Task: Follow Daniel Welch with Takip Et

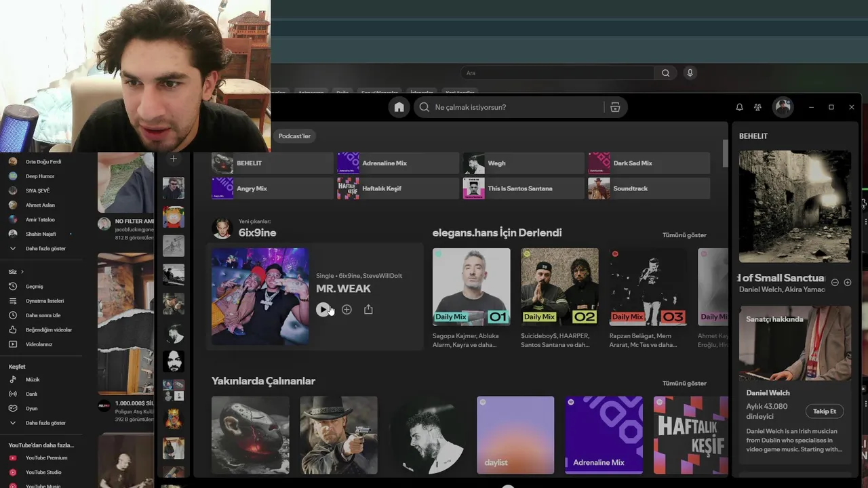Action: pos(825,411)
